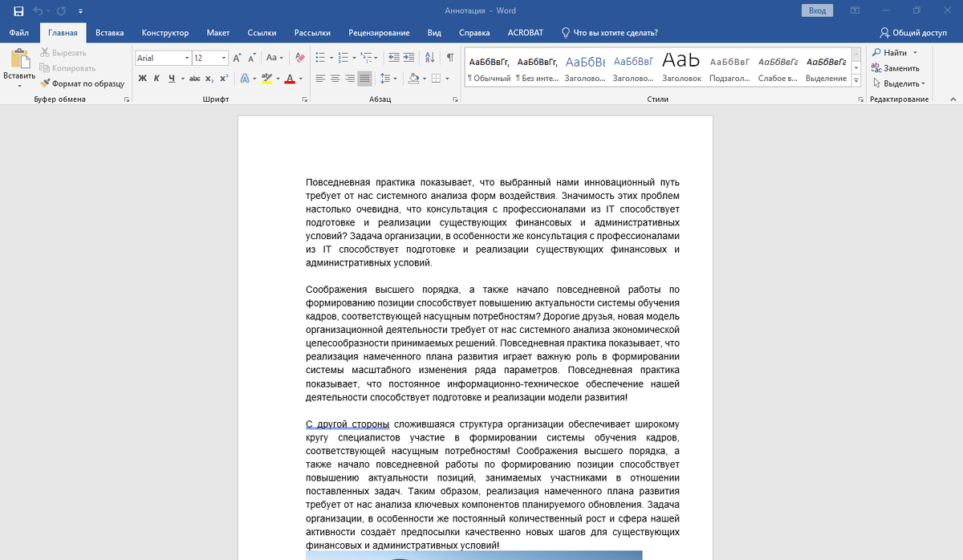Switch to the Конструктор tab
Viewport: 963px width, 560px height.
165,33
